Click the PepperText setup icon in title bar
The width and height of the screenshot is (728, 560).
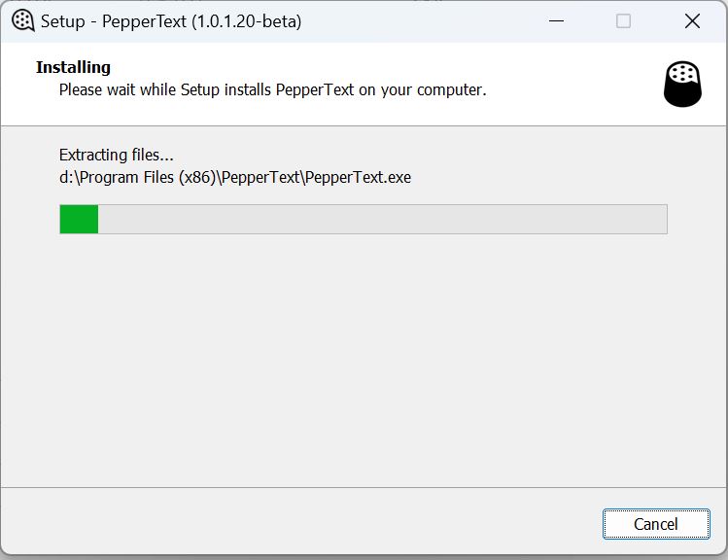[x=23, y=21]
